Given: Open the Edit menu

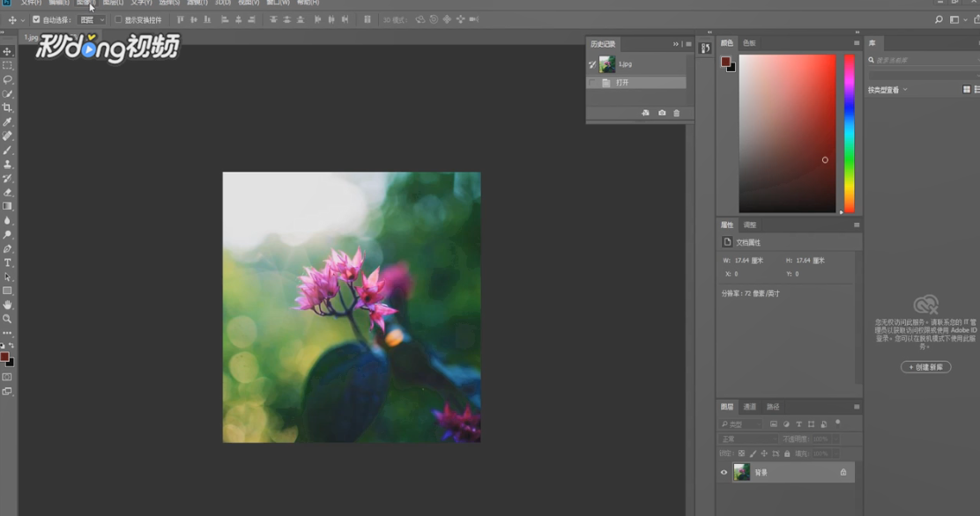Looking at the screenshot, I should pyautogui.click(x=59, y=3).
